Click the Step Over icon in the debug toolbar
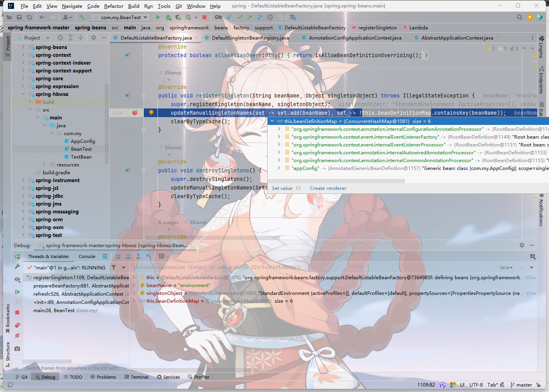549x392 pixels. [118, 256]
